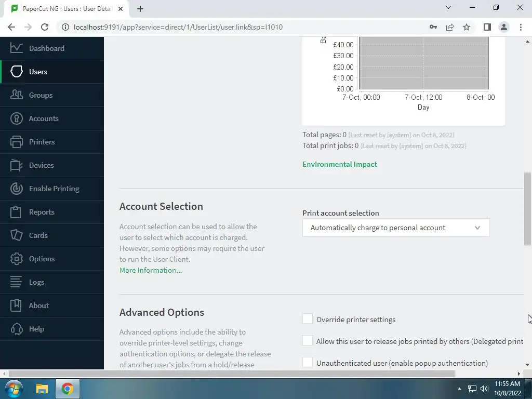Click the Help menu label
Image resolution: width=532 pixels, height=399 pixels.
37,329
